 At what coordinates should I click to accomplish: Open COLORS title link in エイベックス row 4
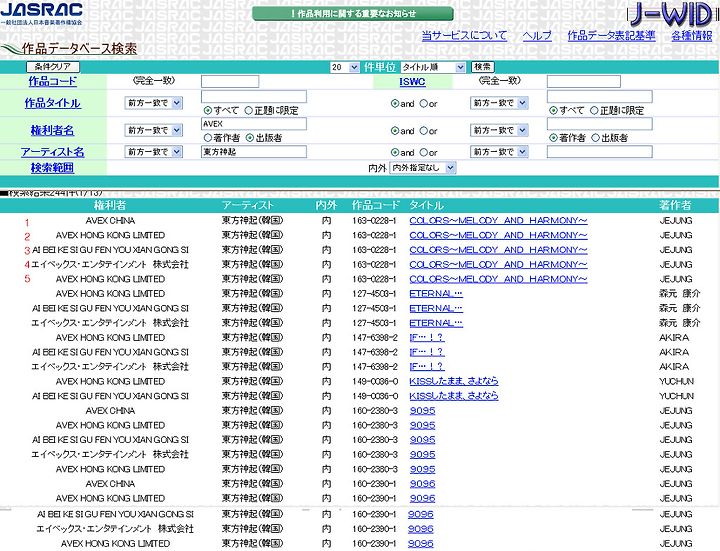pos(498,265)
